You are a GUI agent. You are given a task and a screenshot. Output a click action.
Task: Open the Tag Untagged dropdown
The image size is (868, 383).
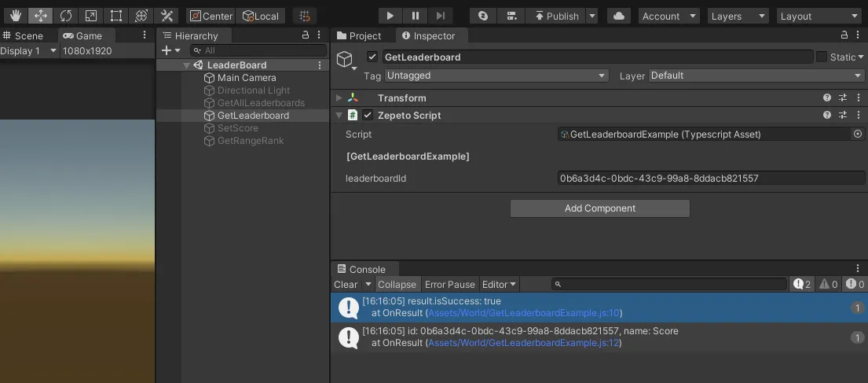[496, 75]
